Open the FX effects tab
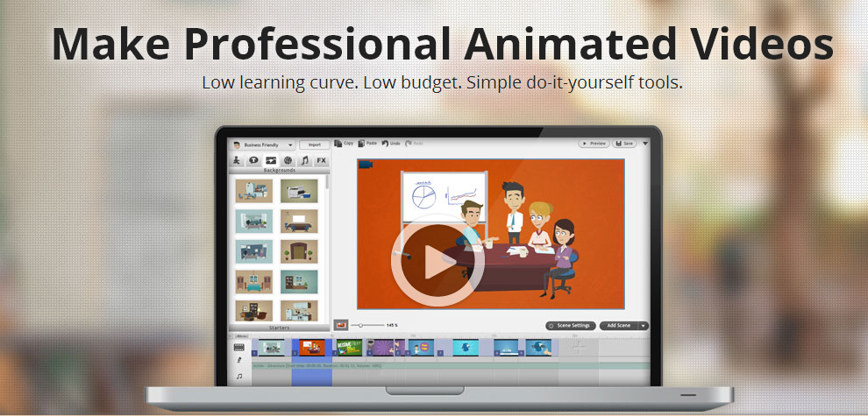 [x=321, y=160]
